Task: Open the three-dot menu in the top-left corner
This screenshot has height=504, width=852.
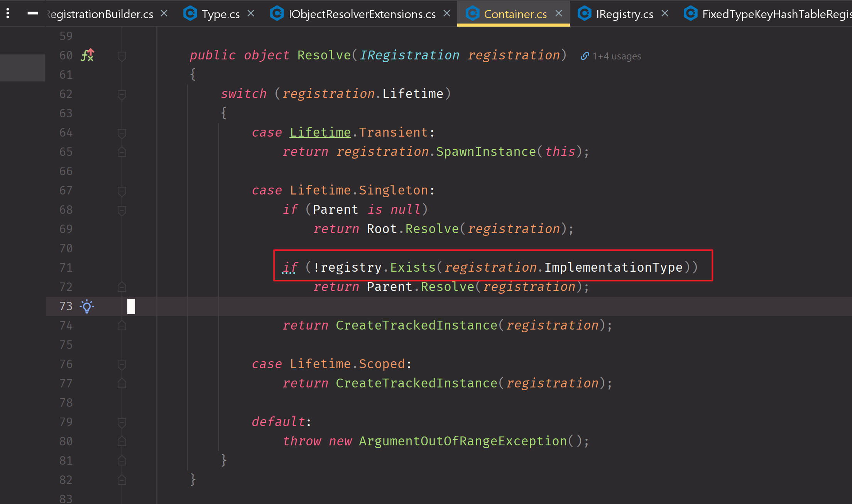Action: click(x=7, y=13)
